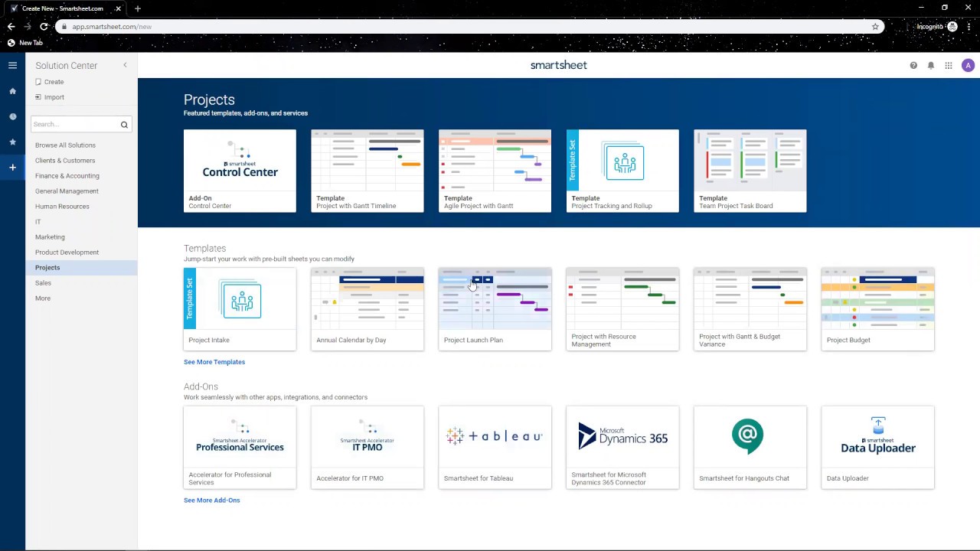This screenshot has width=980, height=551.
Task: Collapse the Solution Center panel arrow
Action: [125, 65]
